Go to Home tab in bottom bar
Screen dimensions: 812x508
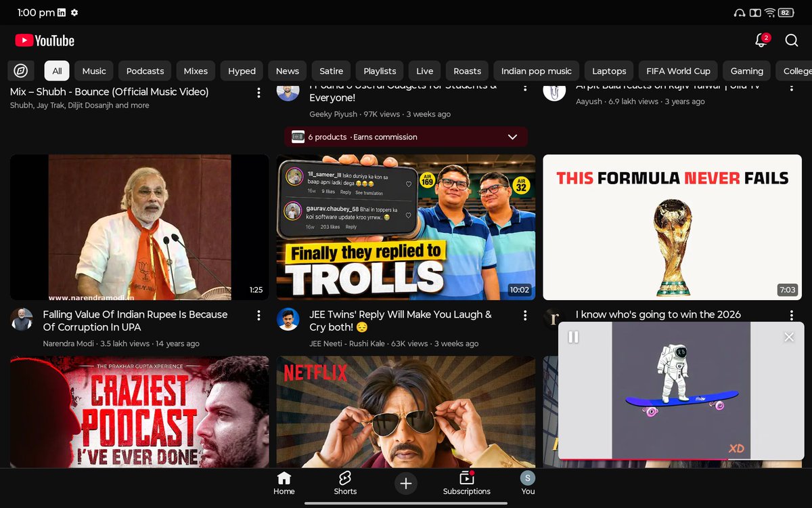click(284, 484)
